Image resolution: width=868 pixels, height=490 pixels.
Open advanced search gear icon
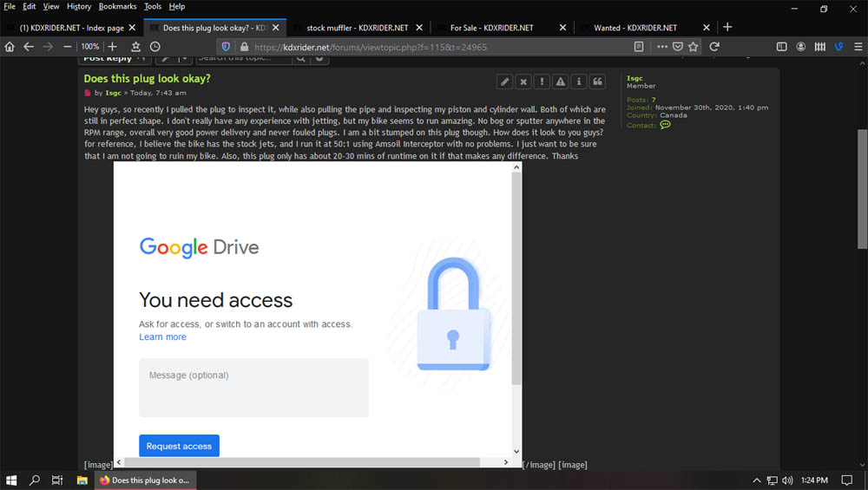click(319, 59)
